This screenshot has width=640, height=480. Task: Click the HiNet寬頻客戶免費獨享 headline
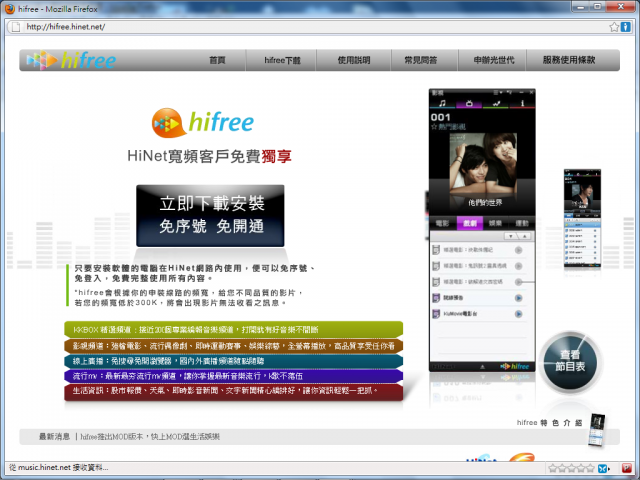[x=209, y=156]
